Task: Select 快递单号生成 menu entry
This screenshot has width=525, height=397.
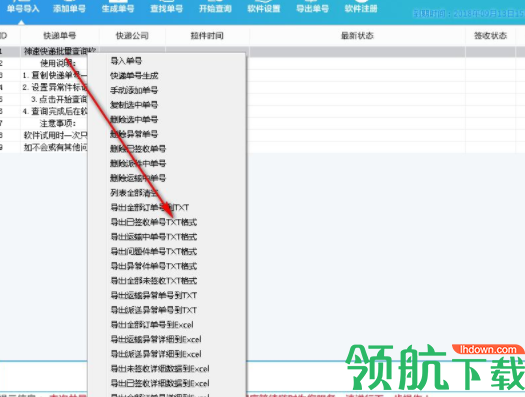Action: coord(134,76)
